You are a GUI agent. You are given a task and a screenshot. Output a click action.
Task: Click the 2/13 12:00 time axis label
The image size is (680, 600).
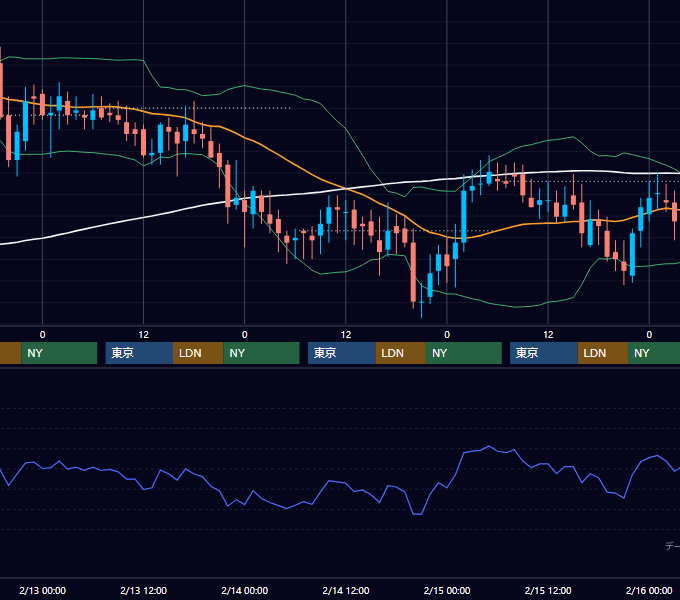[144, 590]
